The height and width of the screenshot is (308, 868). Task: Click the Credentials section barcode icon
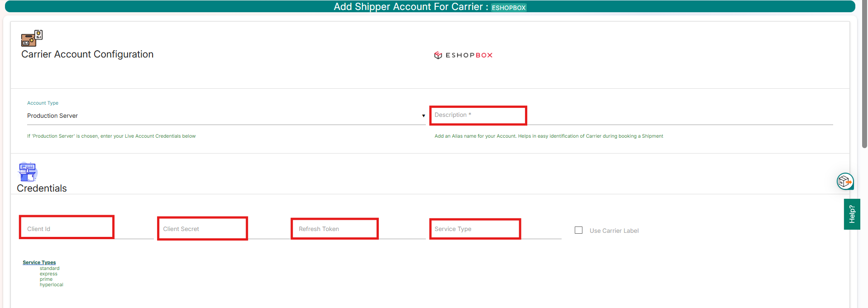[x=28, y=172]
